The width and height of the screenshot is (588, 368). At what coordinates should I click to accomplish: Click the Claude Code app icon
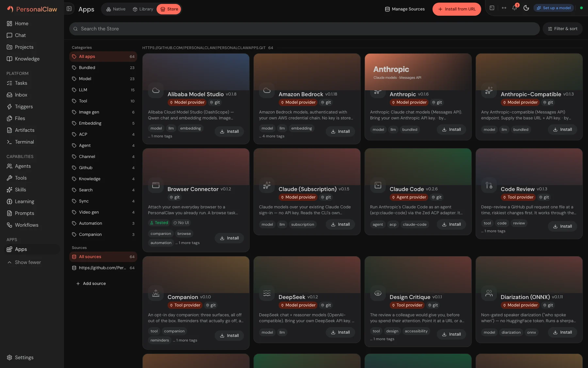[378, 185]
